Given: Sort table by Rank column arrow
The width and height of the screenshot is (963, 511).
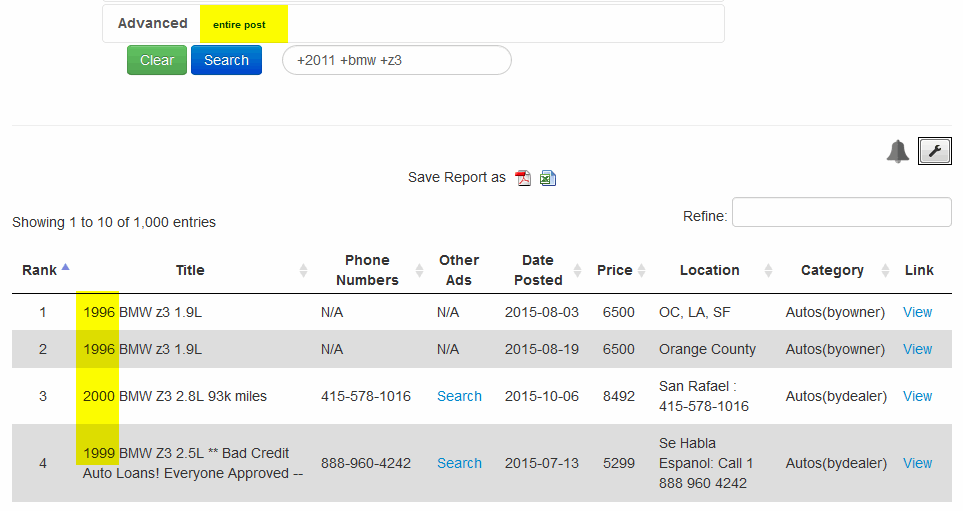Looking at the screenshot, I should pyautogui.click(x=66, y=267).
